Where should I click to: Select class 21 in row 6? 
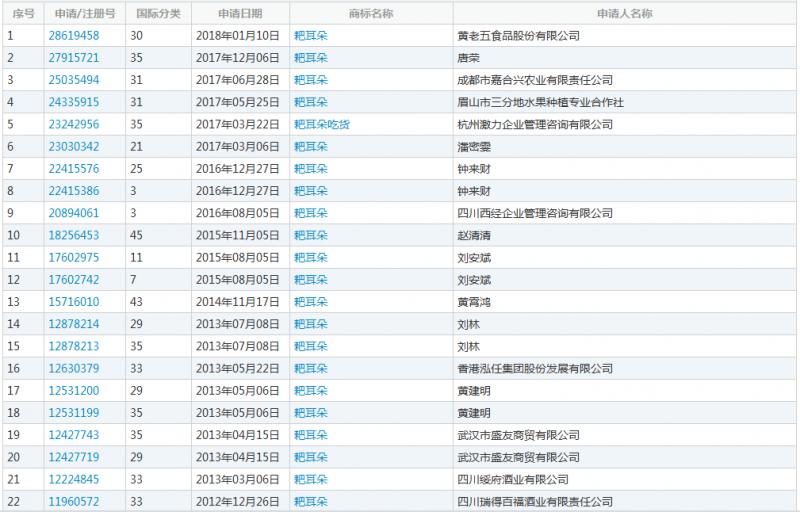[136, 146]
